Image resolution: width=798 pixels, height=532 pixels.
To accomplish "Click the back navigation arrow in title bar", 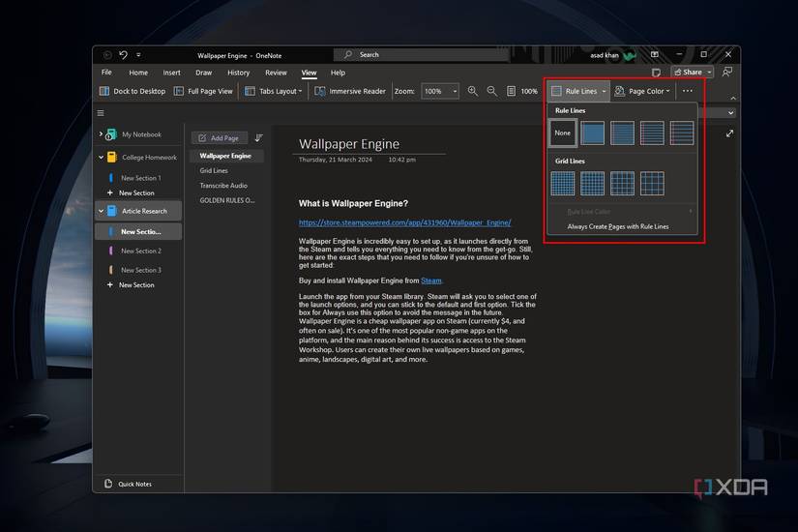I will (x=106, y=55).
